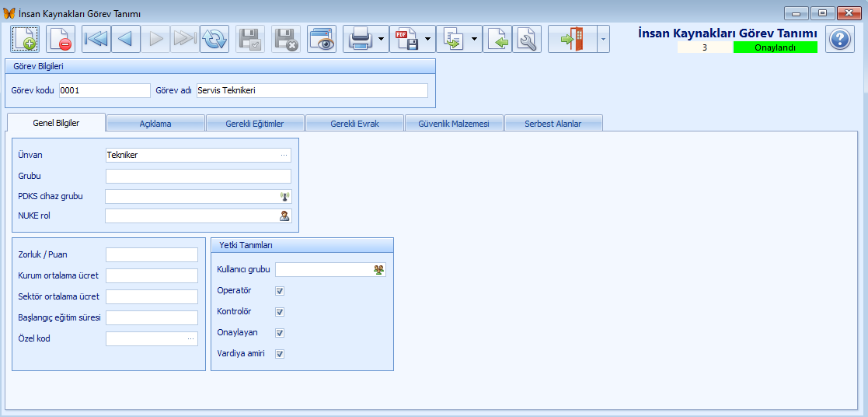Go to the next record
The image size is (868, 417).
155,39
